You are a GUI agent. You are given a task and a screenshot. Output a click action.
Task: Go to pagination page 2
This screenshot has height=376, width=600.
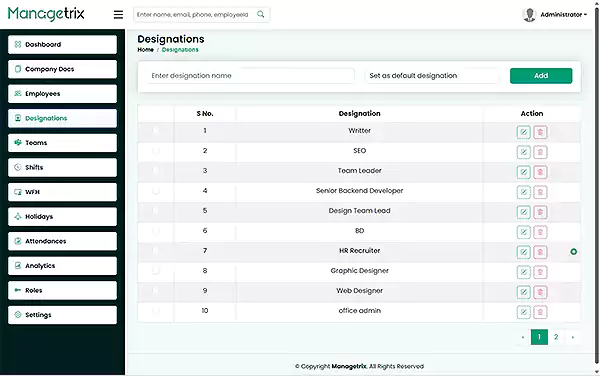[556, 337]
